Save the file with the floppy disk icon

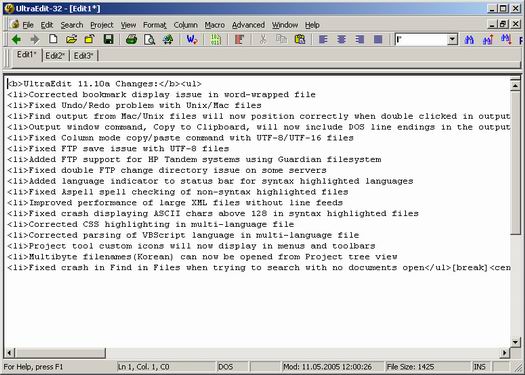click(x=108, y=40)
